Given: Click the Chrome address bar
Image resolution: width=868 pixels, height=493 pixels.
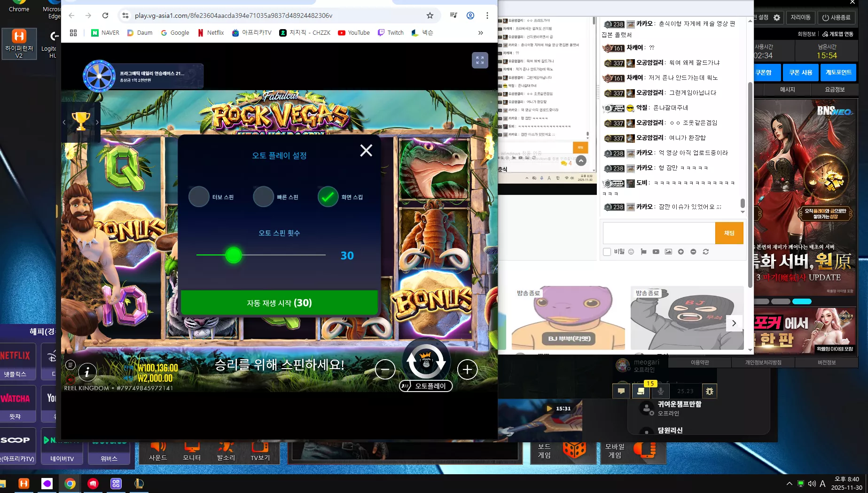Looking at the screenshot, I should [x=277, y=15].
